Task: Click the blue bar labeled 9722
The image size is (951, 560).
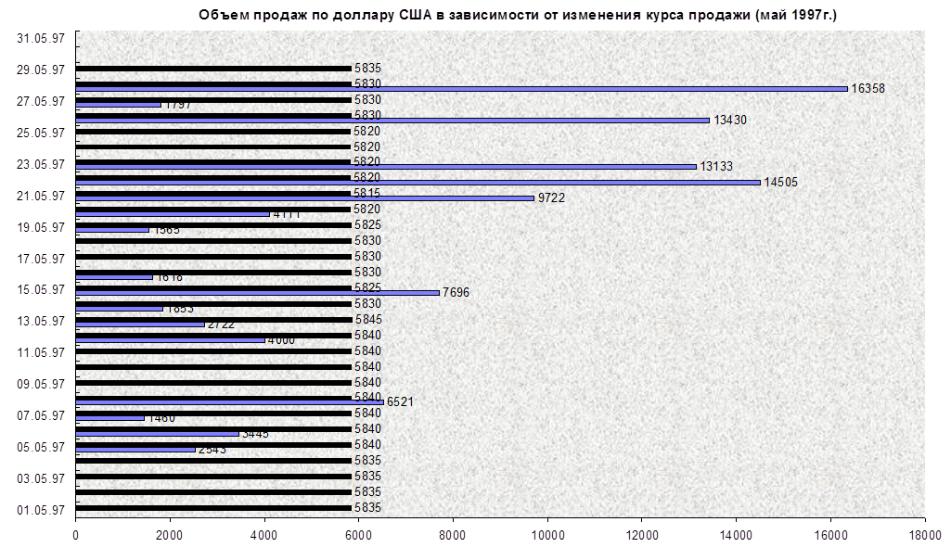Action: (x=304, y=198)
